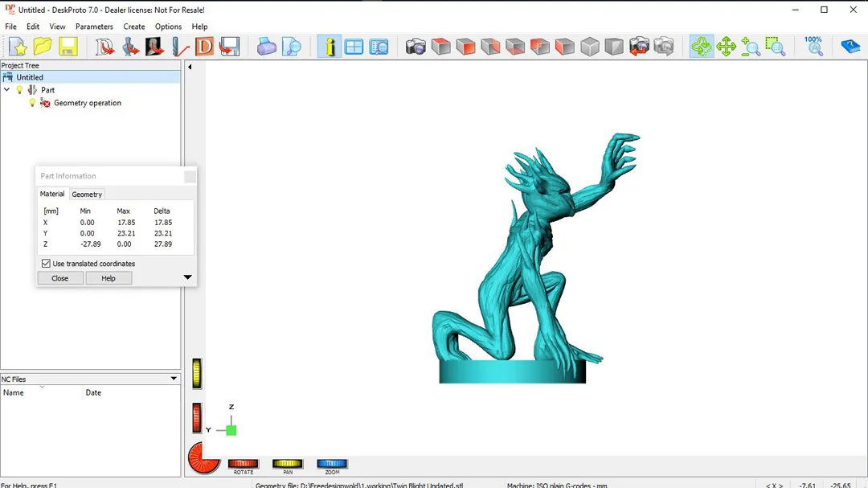This screenshot has height=488, width=868.
Task: Click the Z Min value -27.89
Action: pyautogui.click(x=91, y=244)
